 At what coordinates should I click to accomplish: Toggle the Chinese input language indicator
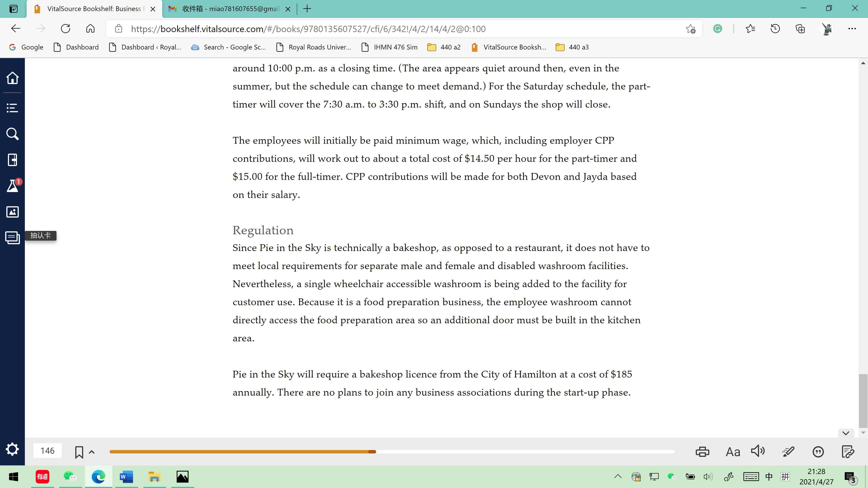769,476
